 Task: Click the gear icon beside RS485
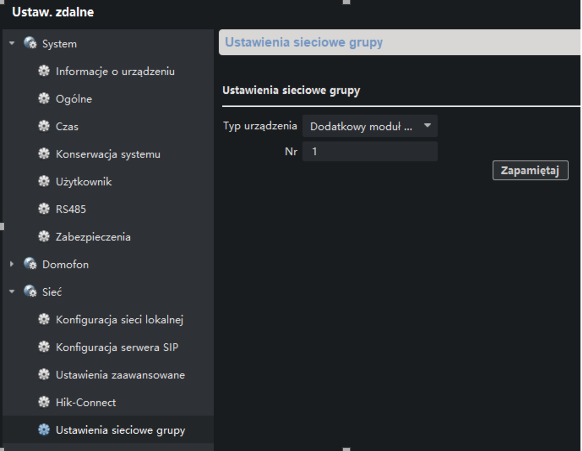[44, 209]
